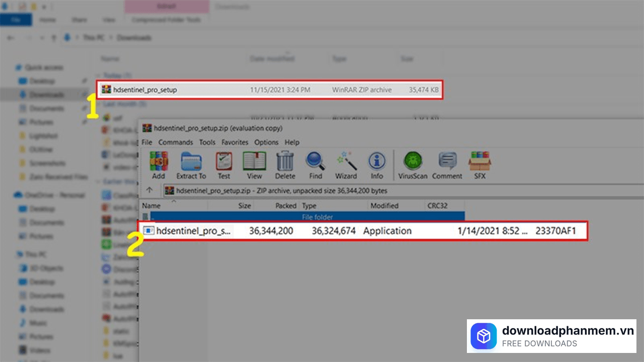The image size is (644, 362).
Task: Open the Commands menu
Action: click(176, 142)
